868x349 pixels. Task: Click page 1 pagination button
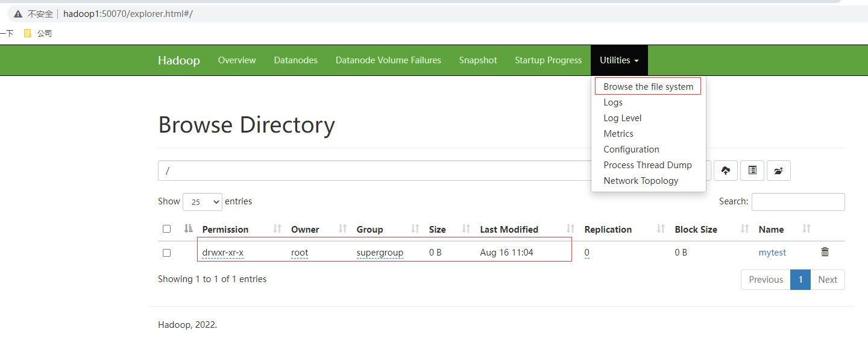[800, 280]
